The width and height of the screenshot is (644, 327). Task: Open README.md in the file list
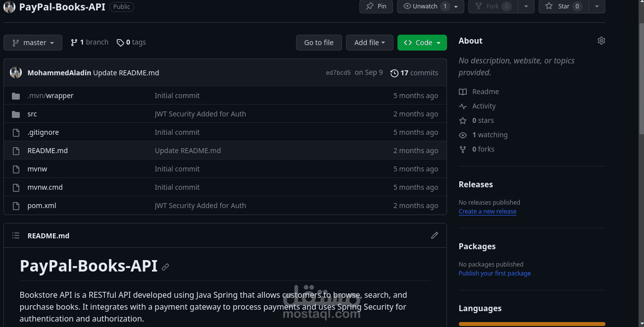coord(48,151)
